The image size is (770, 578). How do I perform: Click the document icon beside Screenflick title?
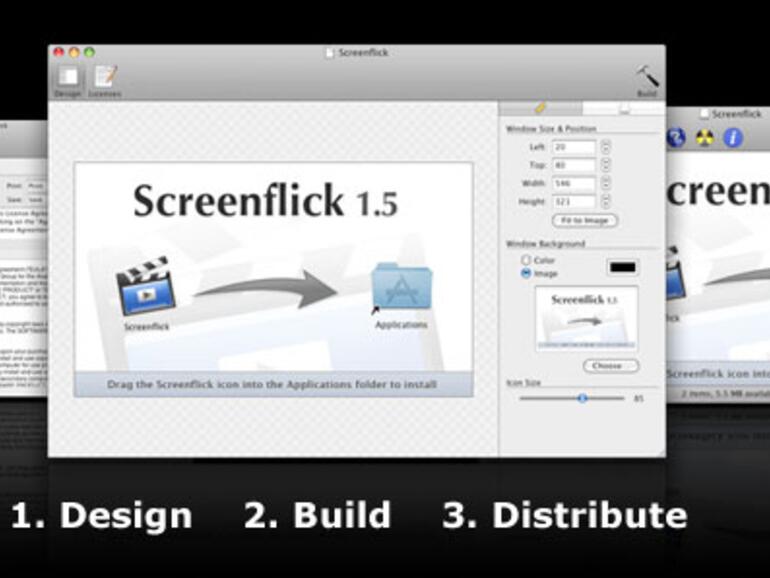pos(330,53)
